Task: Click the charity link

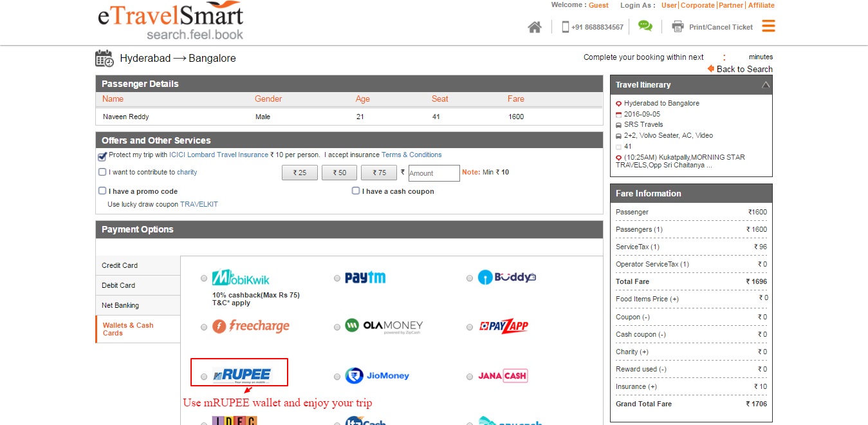Action: tap(187, 172)
